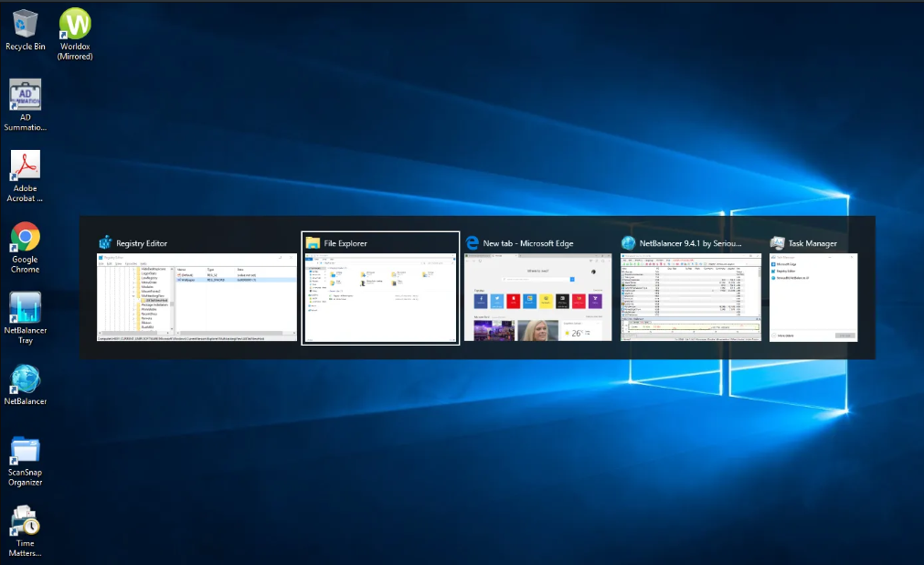The image size is (924, 565).
Task: Switch to the Microsoft Edge new tab thumbnail
Action: click(538, 297)
